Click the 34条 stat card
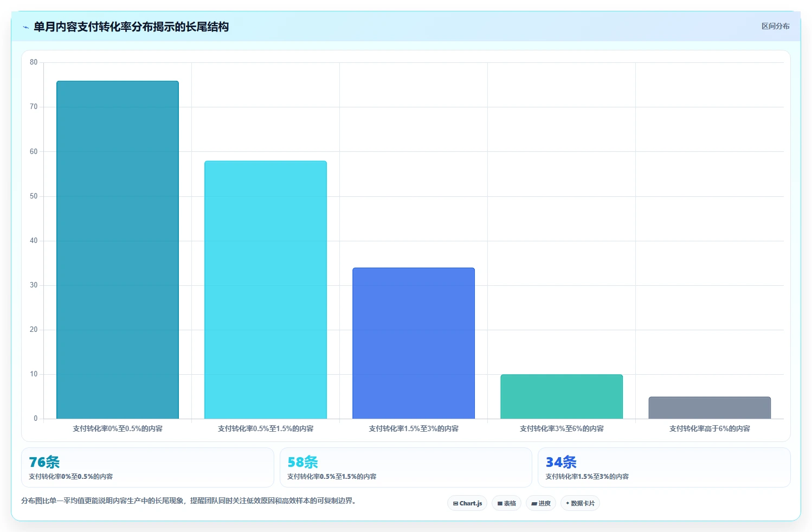 tap(664, 467)
